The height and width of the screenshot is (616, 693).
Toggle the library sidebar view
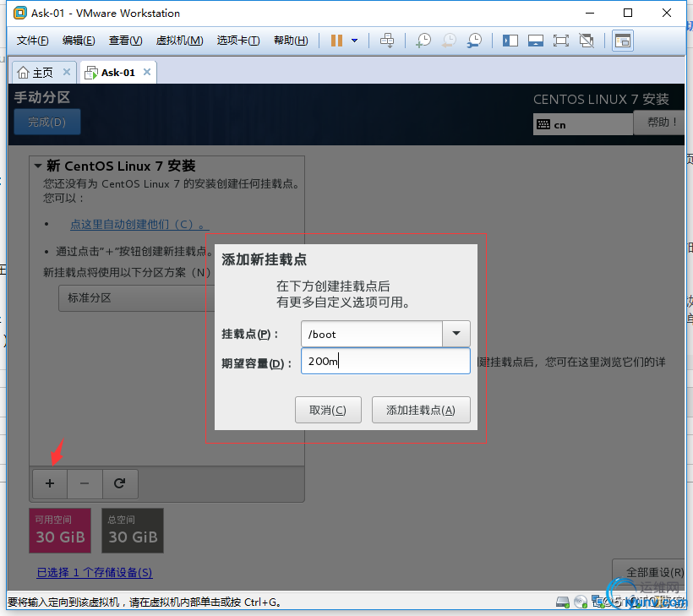tap(510, 41)
